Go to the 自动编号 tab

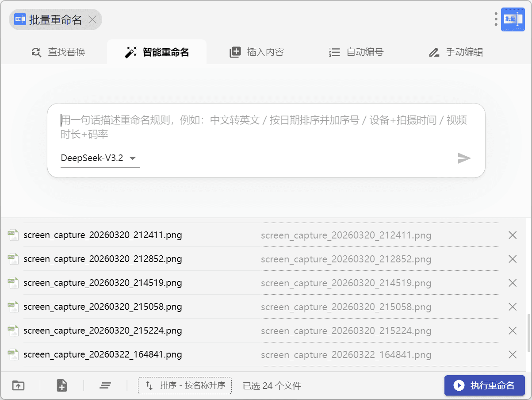click(356, 52)
